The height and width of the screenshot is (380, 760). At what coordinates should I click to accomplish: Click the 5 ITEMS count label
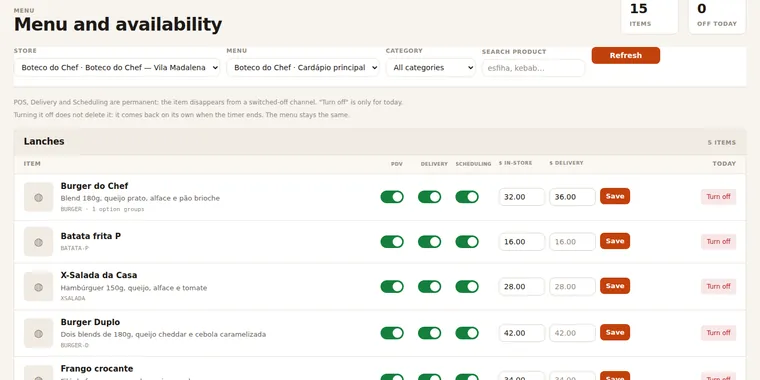(x=722, y=142)
